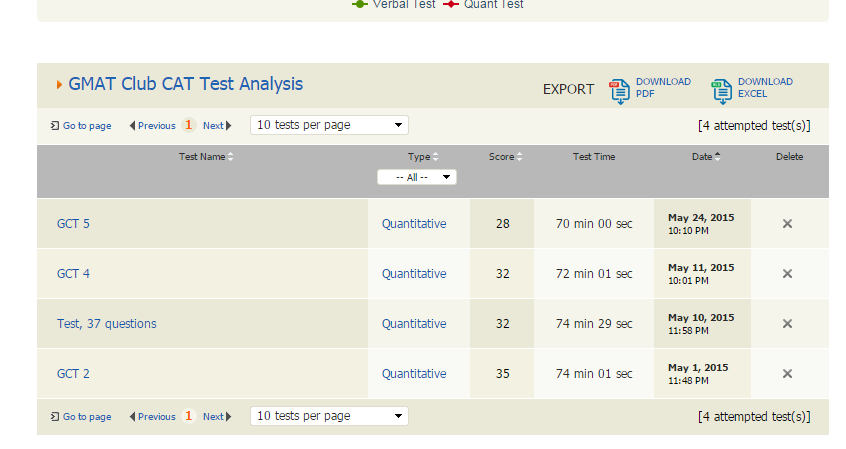Select page 1 in top pagination
The width and height of the screenshot is (846, 449).
click(x=188, y=125)
